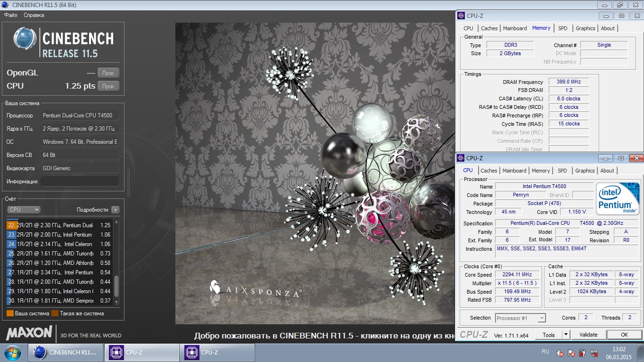Click the Cinebench logo sphere icon
Screen dimensions: 644x362
tap(25, 39)
